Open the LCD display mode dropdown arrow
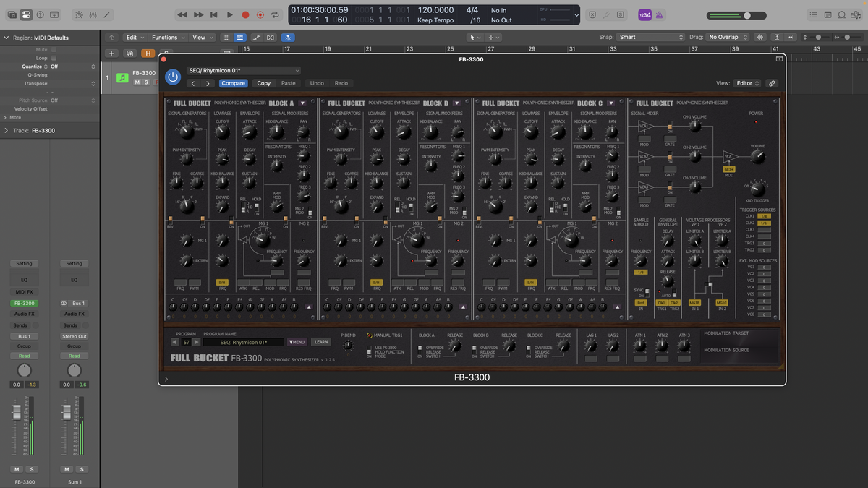This screenshot has width=868, height=488. pyautogui.click(x=576, y=14)
